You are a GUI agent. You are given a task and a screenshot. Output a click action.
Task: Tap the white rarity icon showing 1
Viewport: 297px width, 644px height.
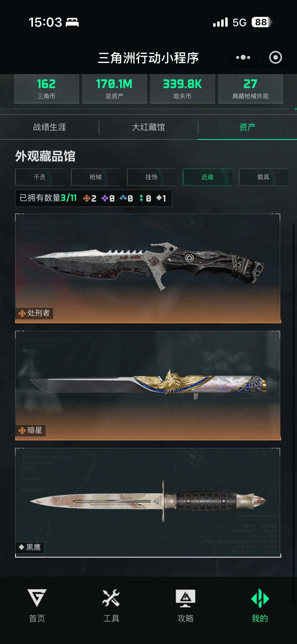click(161, 198)
